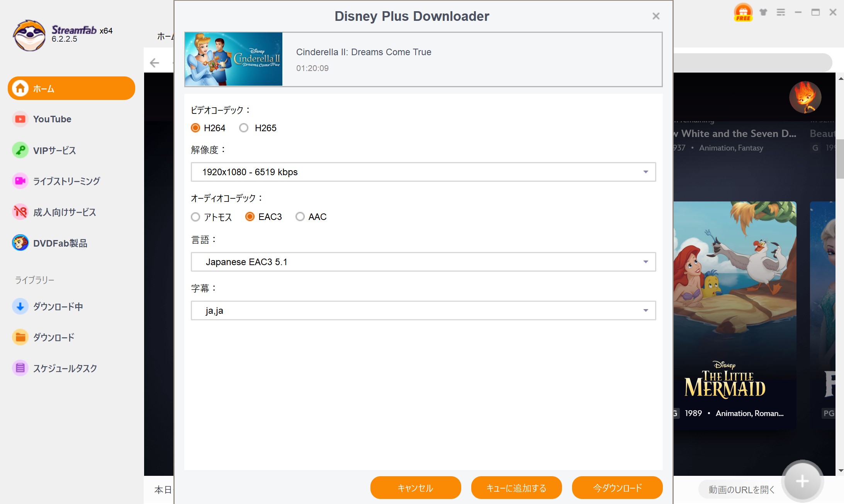Screen dimensions: 844x504
Task: Open the hamburger menu icon
Action: tap(781, 12)
